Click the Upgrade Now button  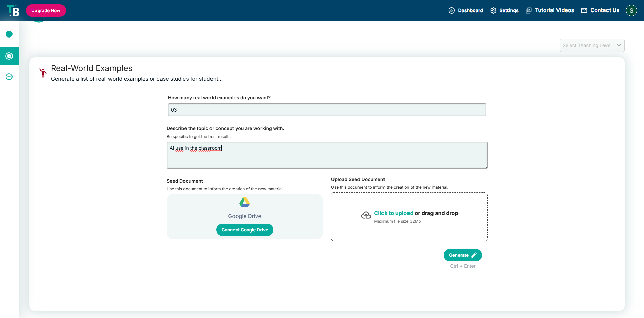(46, 10)
